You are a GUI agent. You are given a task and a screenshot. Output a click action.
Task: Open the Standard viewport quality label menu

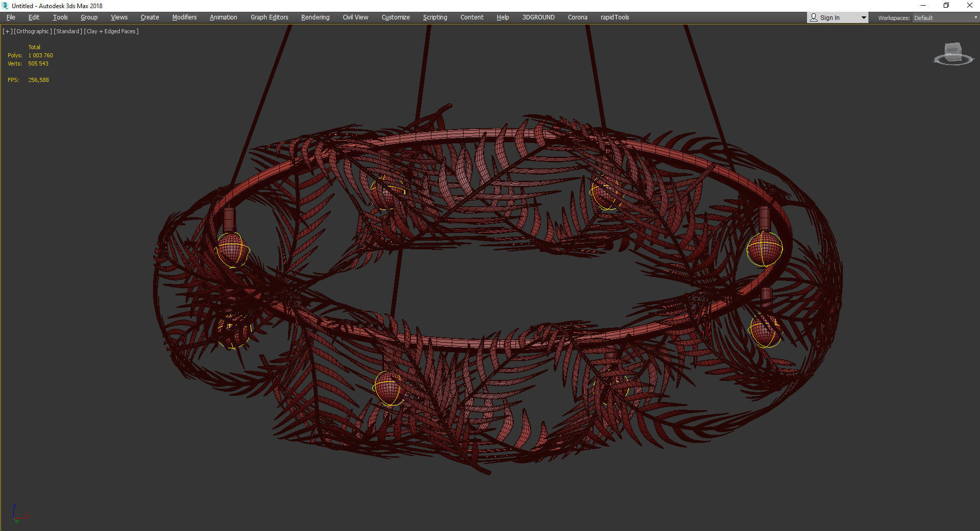[68, 31]
